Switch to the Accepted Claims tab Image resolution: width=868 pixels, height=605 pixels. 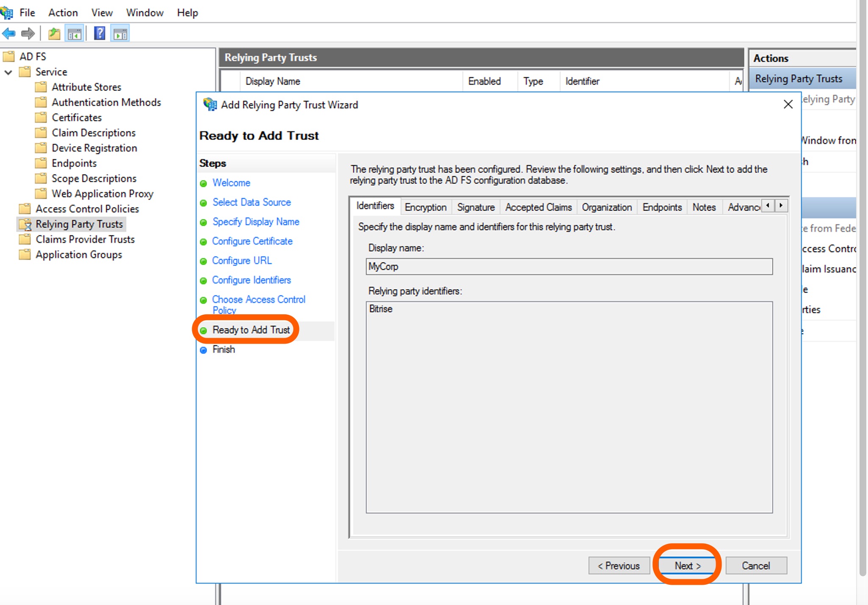coord(538,207)
